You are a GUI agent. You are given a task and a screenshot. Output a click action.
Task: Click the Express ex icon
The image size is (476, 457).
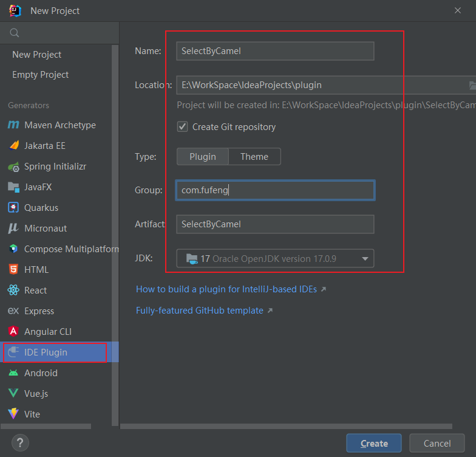(x=13, y=311)
